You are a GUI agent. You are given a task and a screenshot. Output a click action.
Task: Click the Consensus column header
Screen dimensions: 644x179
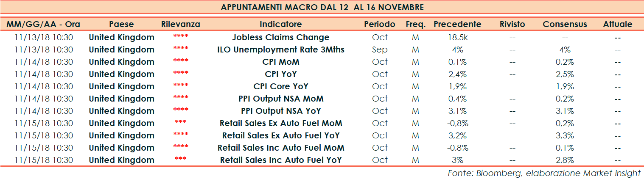[x=565, y=24]
